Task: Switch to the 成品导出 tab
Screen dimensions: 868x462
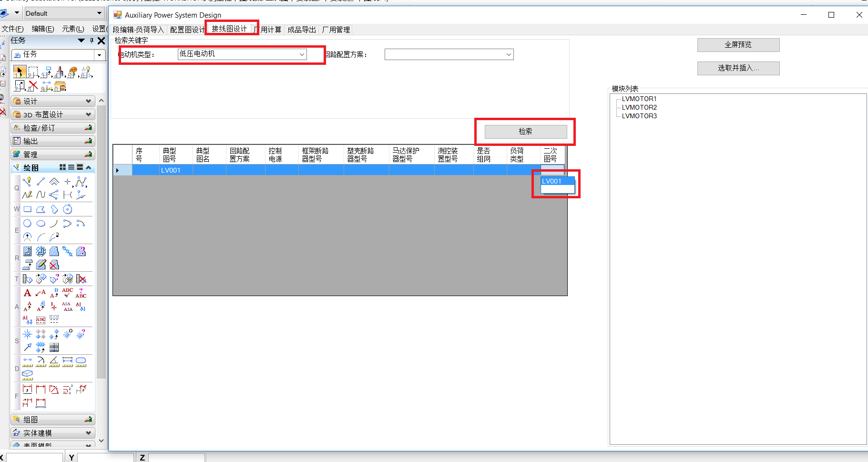Action: pyautogui.click(x=302, y=30)
